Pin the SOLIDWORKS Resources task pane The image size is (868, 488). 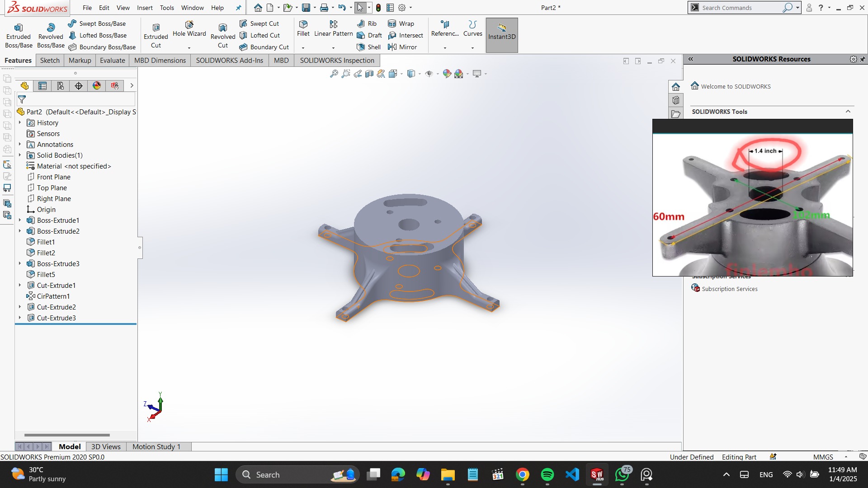point(863,59)
